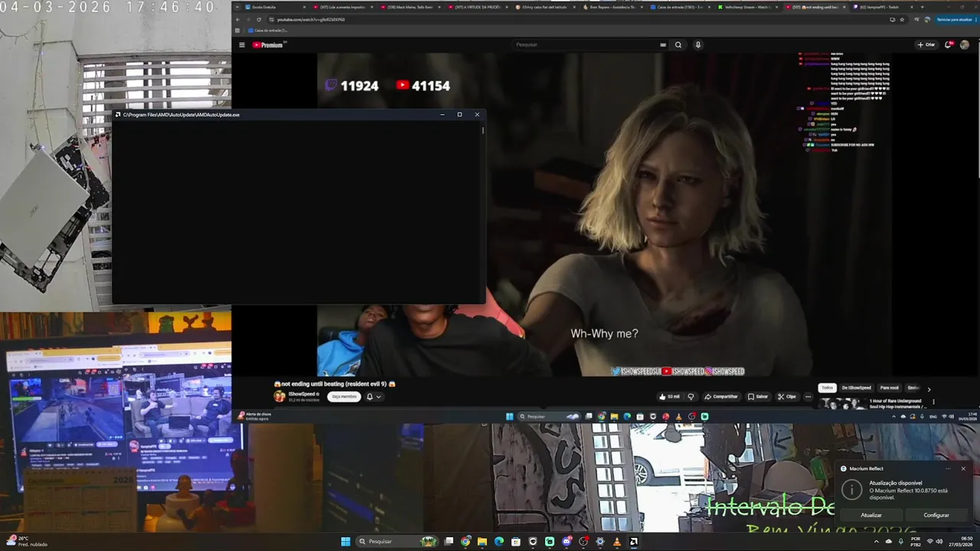Expand the subscription notification bell dropdown

point(374,396)
